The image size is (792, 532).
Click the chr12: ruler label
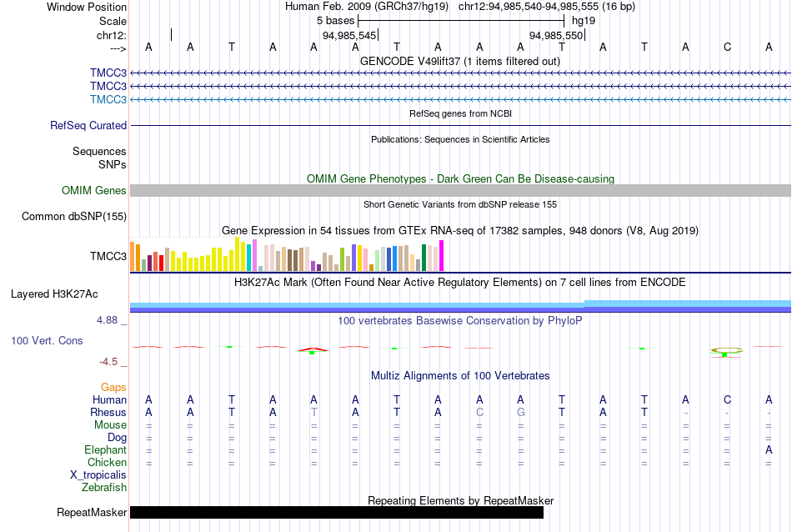(x=111, y=35)
